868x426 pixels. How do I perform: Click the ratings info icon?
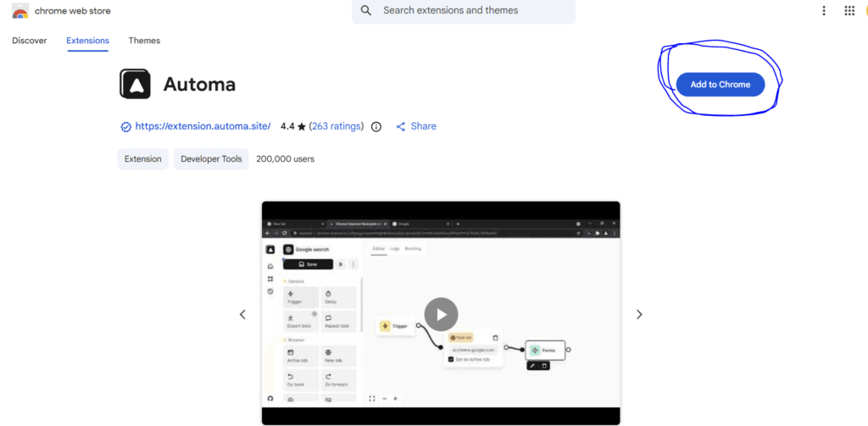[376, 126]
